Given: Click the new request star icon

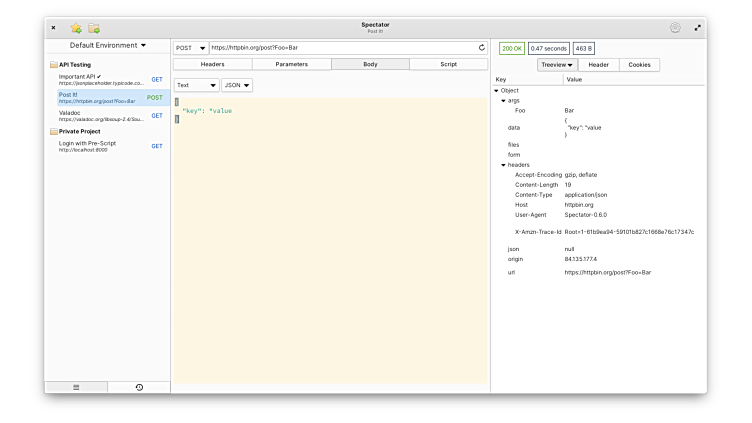Looking at the screenshot, I should [76, 28].
